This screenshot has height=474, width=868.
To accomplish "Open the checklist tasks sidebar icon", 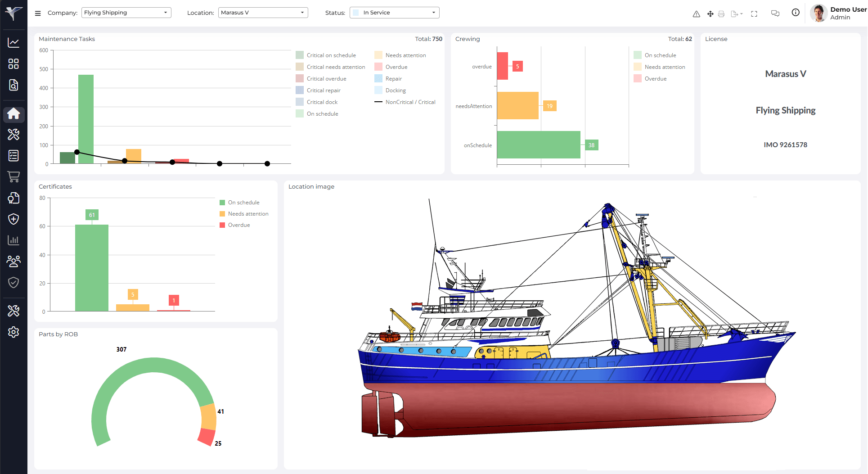I will 13,156.
